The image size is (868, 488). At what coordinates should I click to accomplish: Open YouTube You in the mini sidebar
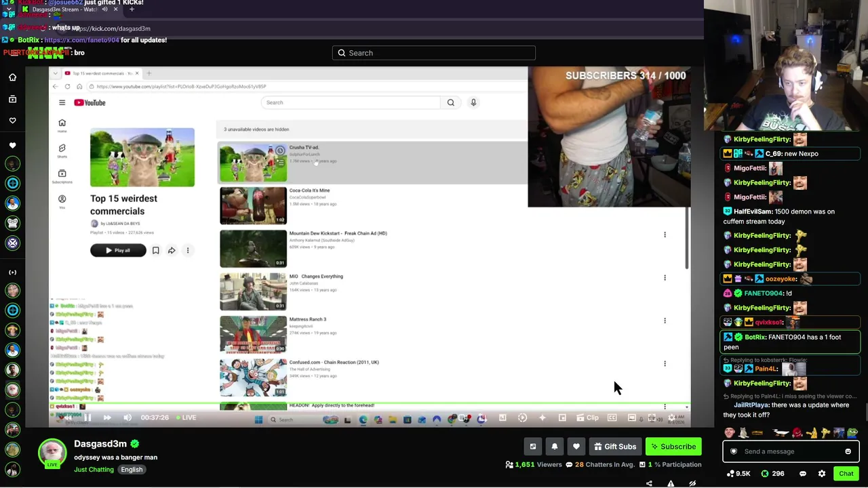62,201
